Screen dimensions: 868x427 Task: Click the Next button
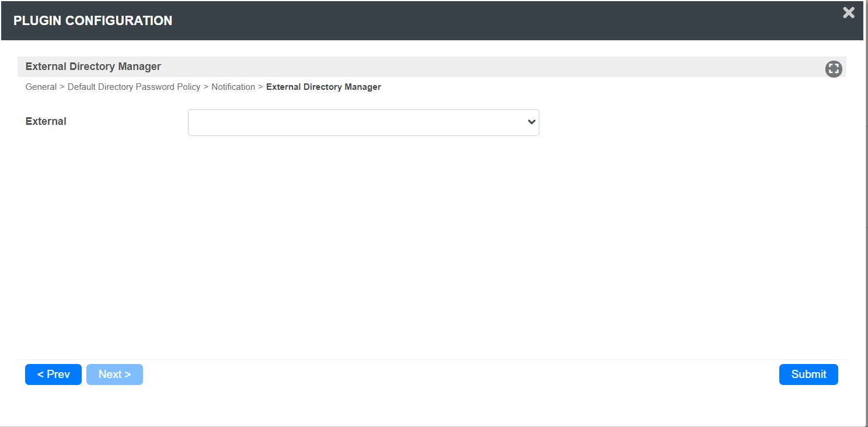pos(114,374)
